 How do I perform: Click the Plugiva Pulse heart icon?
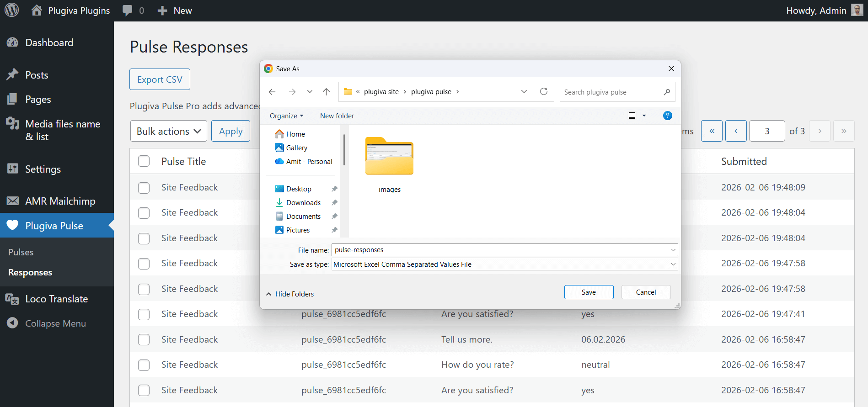(12, 225)
